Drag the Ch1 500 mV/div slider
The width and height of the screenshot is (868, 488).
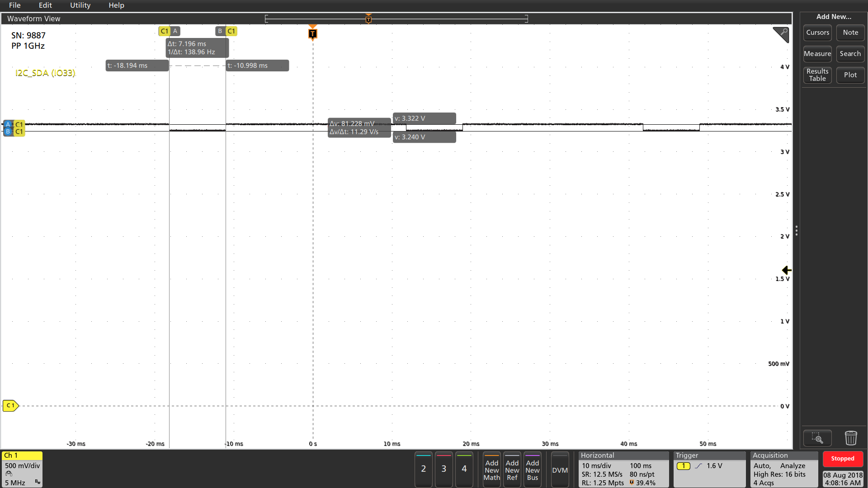23,465
